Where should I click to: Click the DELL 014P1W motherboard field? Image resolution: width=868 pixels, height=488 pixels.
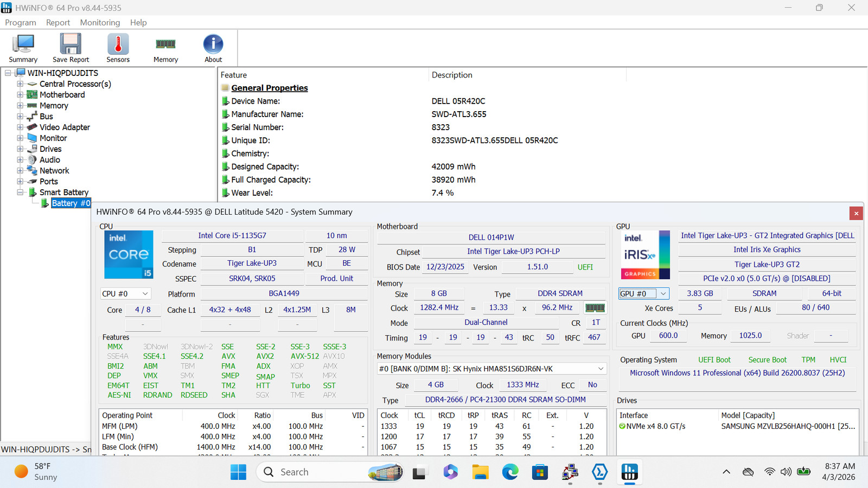click(492, 237)
